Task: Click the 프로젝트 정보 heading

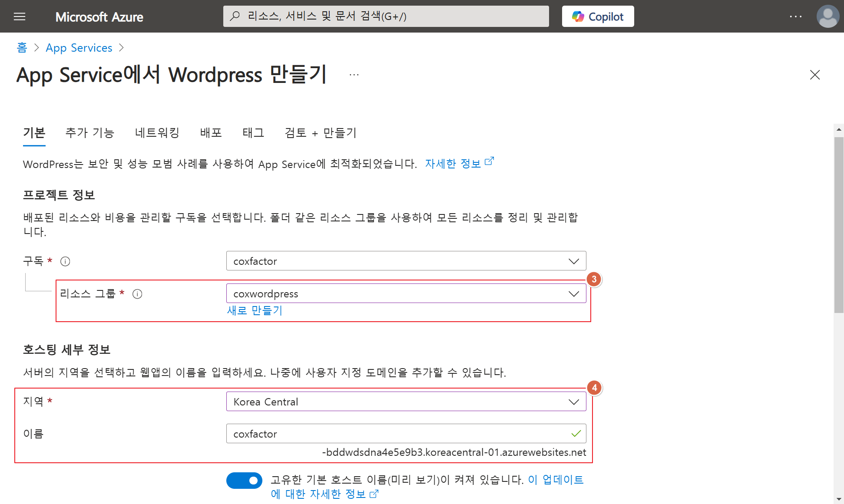Action: [x=59, y=195]
